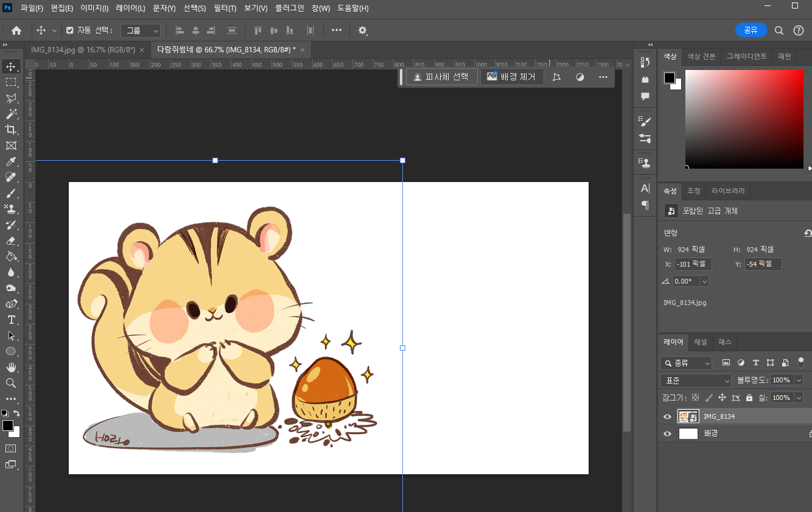Go to the Home screen
Viewport: 812px width, 512px height.
(x=16, y=30)
